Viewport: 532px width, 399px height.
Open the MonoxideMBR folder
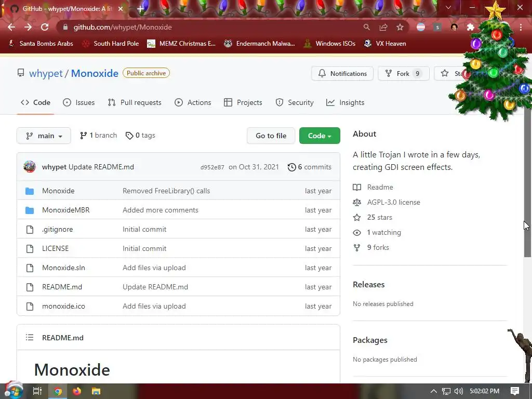[x=66, y=210]
